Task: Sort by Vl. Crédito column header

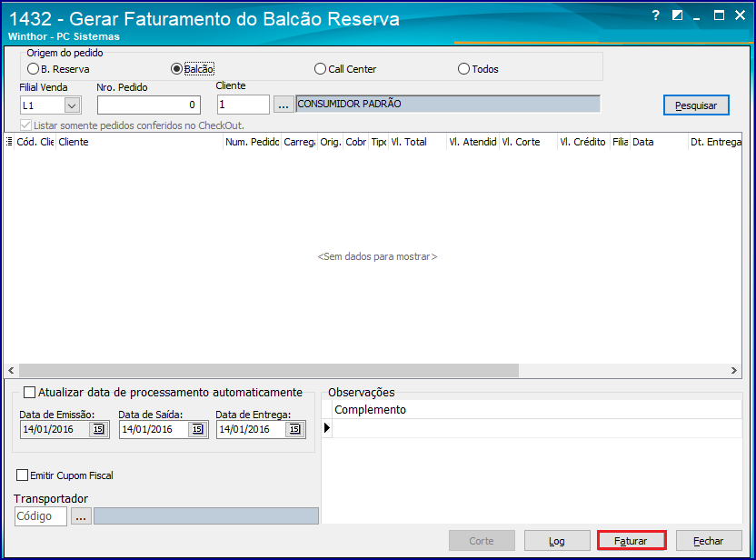Action: (x=583, y=142)
